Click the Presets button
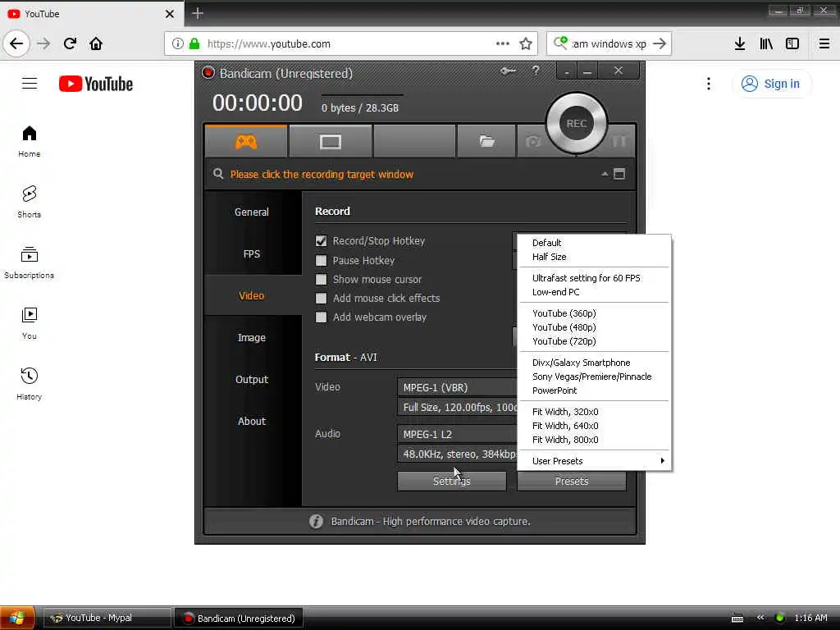840x630 pixels. click(572, 481)
